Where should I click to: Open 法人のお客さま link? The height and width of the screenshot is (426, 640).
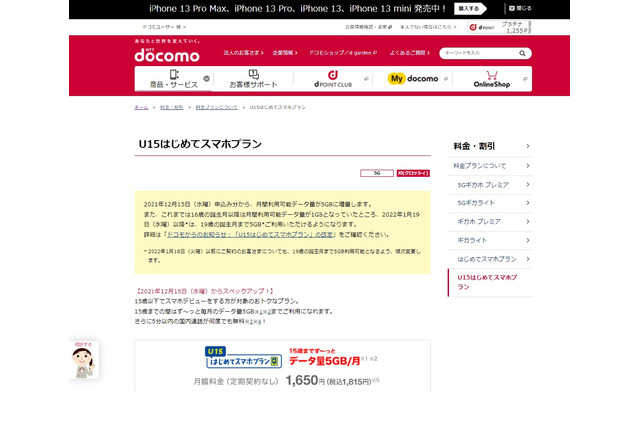(243, 53)
